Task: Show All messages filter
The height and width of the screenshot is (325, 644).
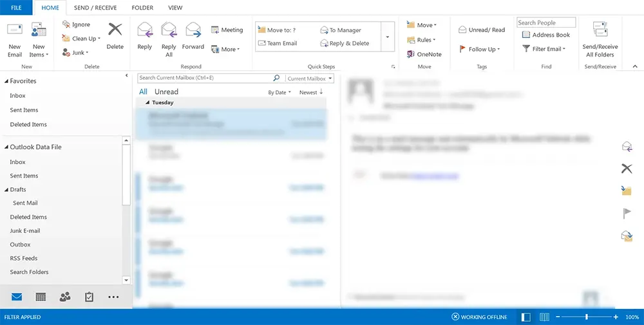Action: click(143, 91)
